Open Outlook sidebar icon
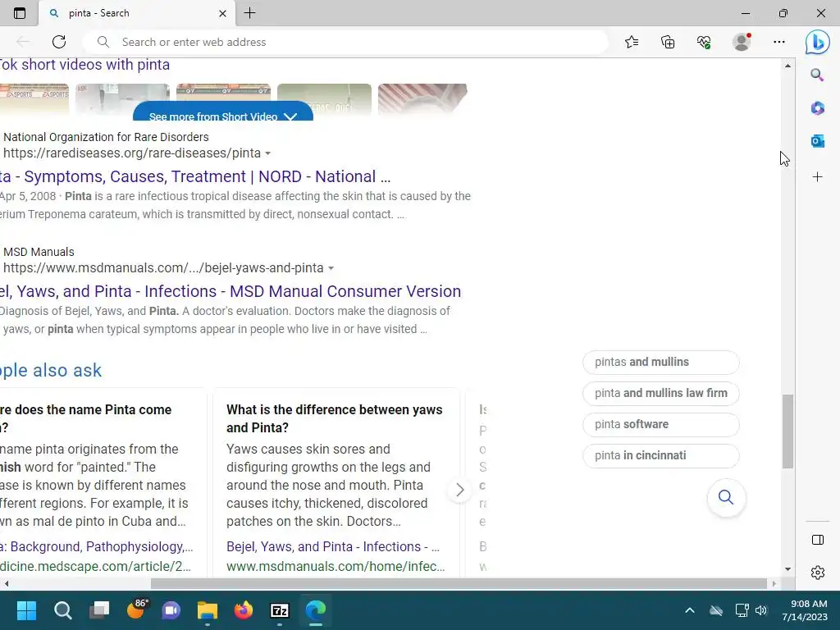The width and height of the screenshot is (840, 630). pyautogui.click(x=817, y=141)
